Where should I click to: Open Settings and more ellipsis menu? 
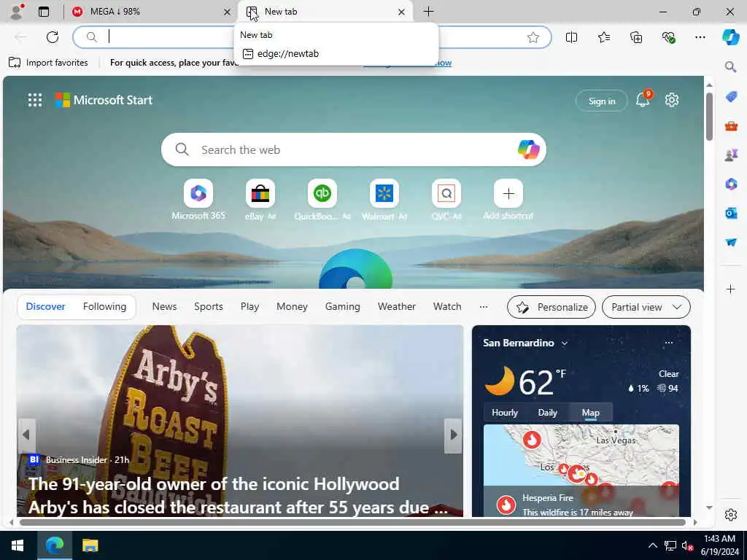[700, 37]
